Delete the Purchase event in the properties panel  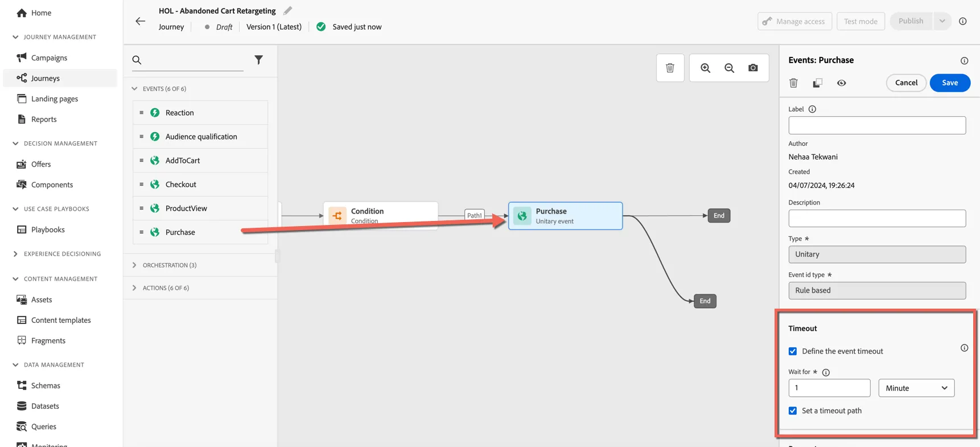click(x=793, y=83)
